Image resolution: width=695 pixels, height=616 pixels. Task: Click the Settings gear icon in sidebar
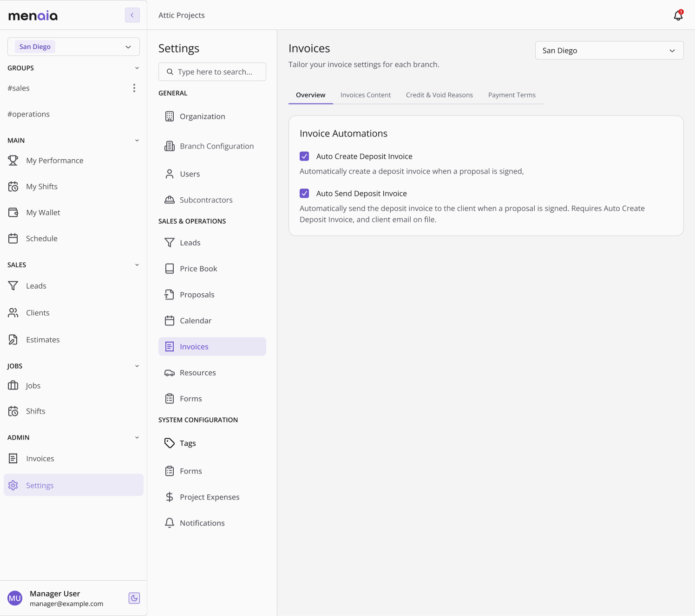click(x=13, y=486)
